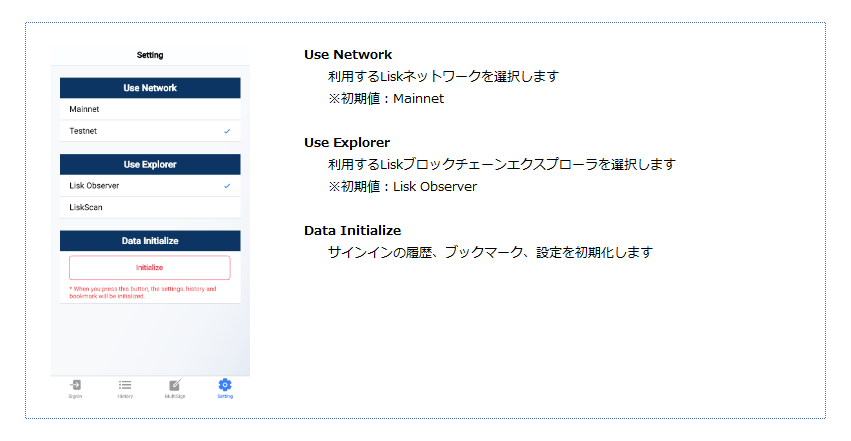Image resolution: width=851 pixels, height=441 pixels.
Task: Click the '利用するLiskネットワークを選択します' line
Action: coord(443,76)
